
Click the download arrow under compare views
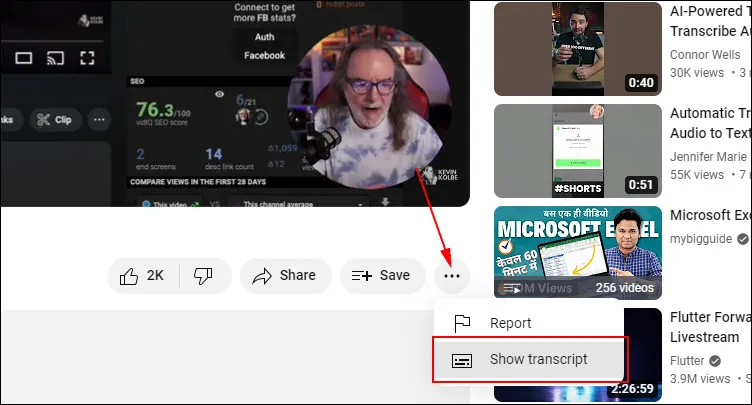[385, 202]
